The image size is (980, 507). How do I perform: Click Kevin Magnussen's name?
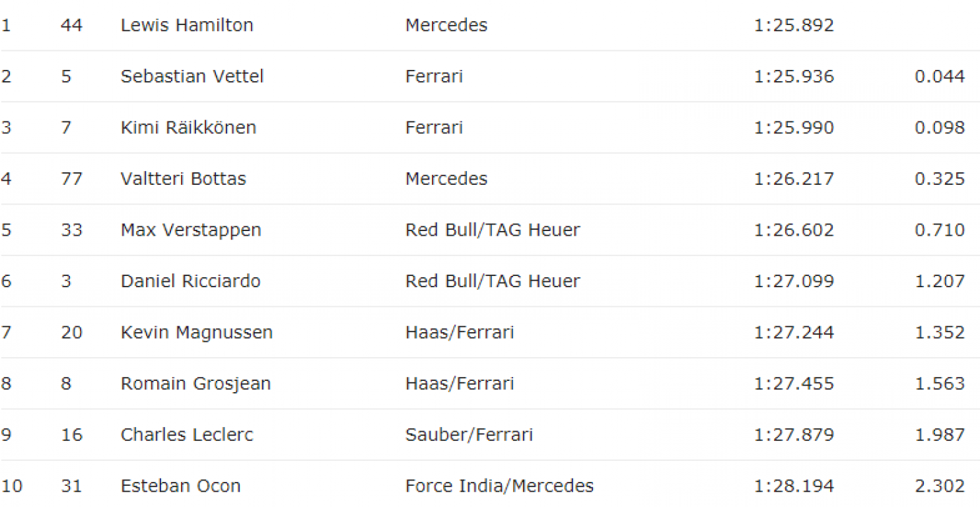click(197, 333)
